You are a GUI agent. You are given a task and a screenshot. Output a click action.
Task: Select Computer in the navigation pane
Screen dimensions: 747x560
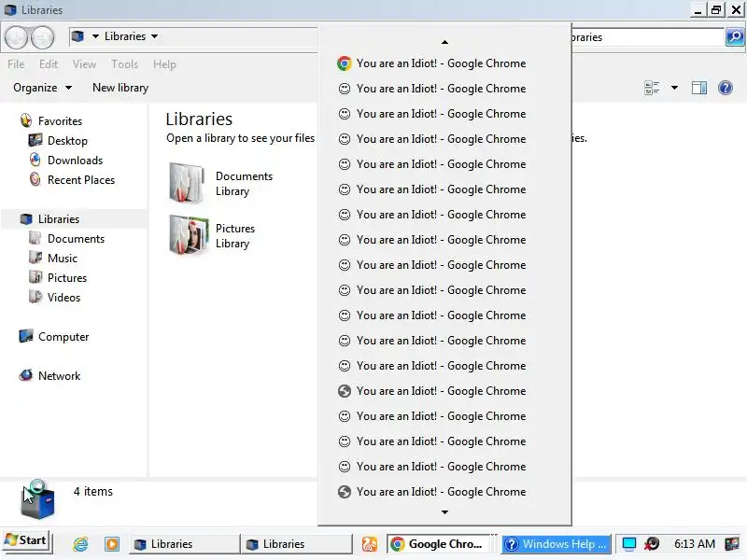click(54, 337)
